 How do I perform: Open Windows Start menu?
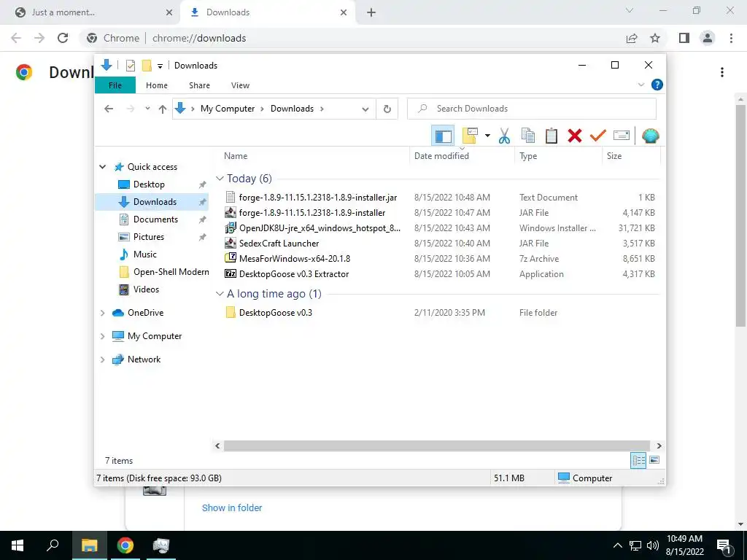click(x=18, y=545)
